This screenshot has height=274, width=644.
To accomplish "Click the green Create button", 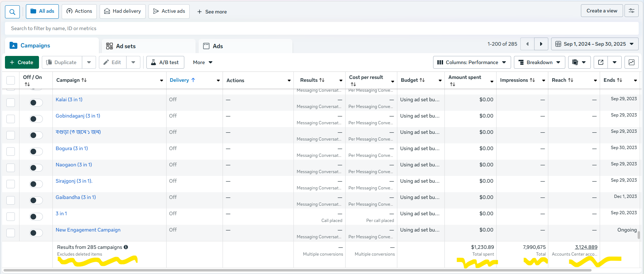I will [x=22, y=62].
